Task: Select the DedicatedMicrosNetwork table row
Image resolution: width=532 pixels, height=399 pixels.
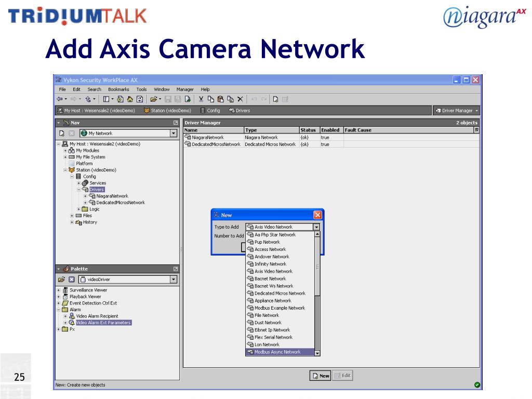Action: [x=331, y=144]
